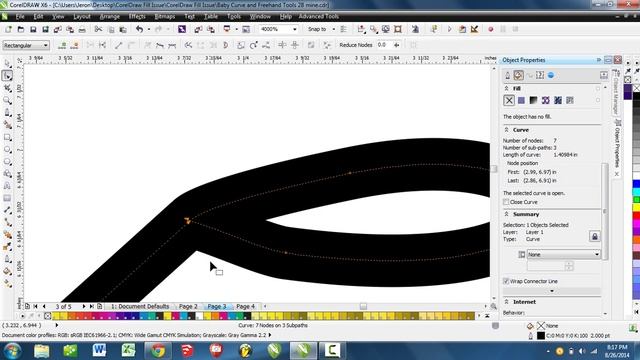Click the Convert to line icon
This screenshot has height=360, width=640.
(x=119, y=45)
